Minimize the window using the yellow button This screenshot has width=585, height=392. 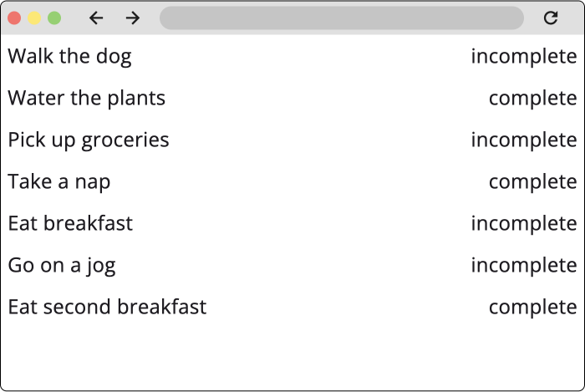tap(34, 18)
